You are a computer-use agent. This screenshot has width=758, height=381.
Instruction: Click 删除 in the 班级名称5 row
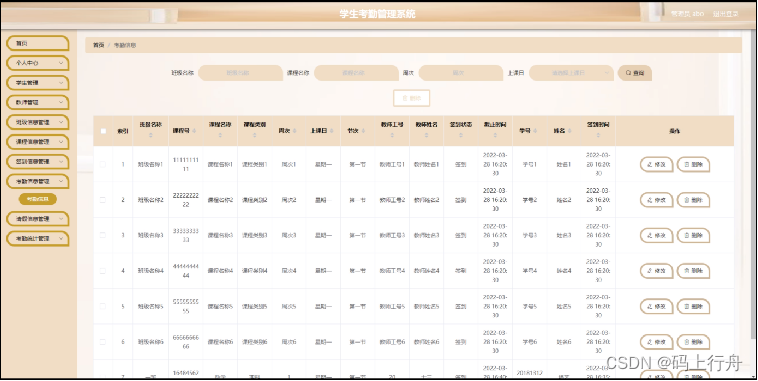pyautogui.click(x=693, y=307)
